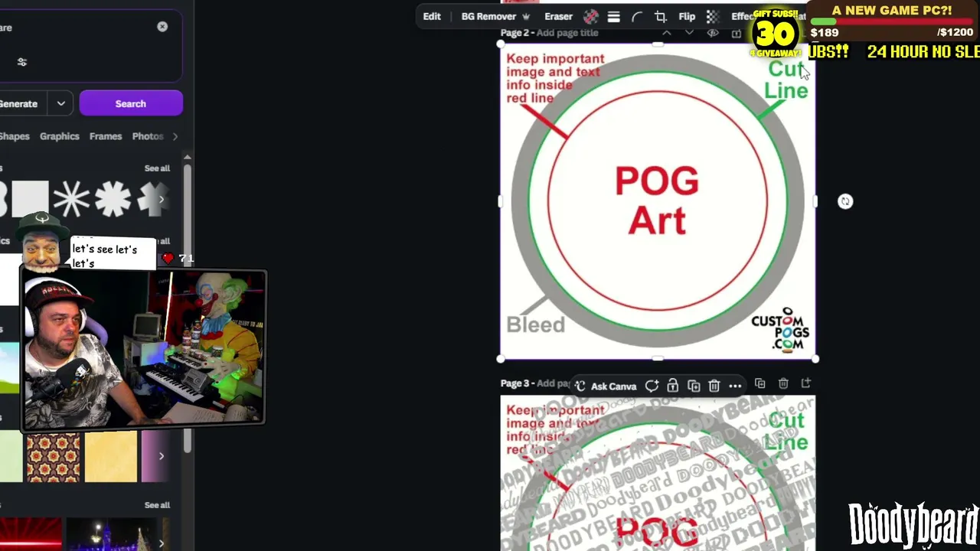Select the orange retro floral pattern thumbnail
This screenshot has height=551, width=980.
pyautogui.click(x=53, y=457)
